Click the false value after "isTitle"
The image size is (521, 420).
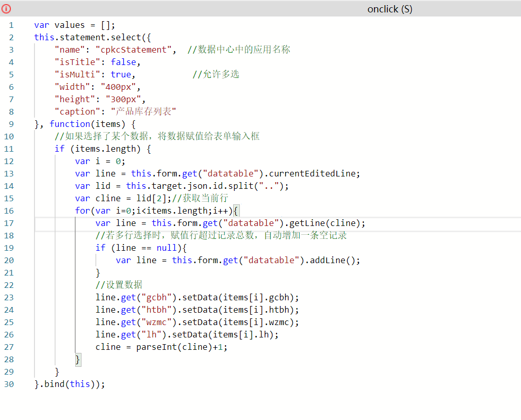click(123, 62)
